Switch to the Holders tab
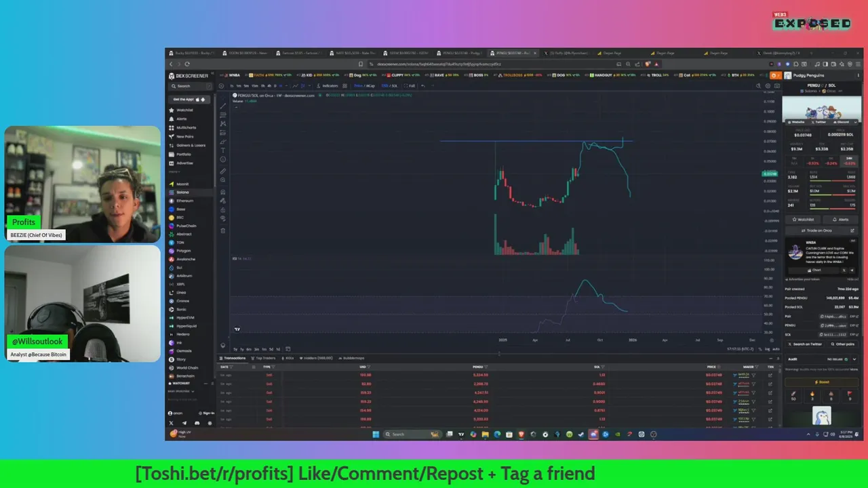The height and width of the screenshot is (488, 868). coord(316,358)
